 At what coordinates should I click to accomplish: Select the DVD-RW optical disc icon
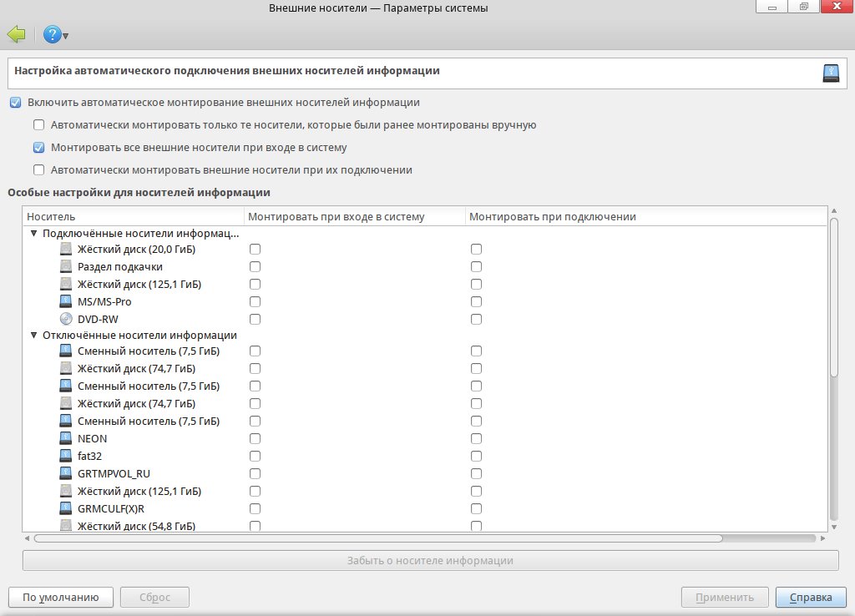click(x=66, y=319)
